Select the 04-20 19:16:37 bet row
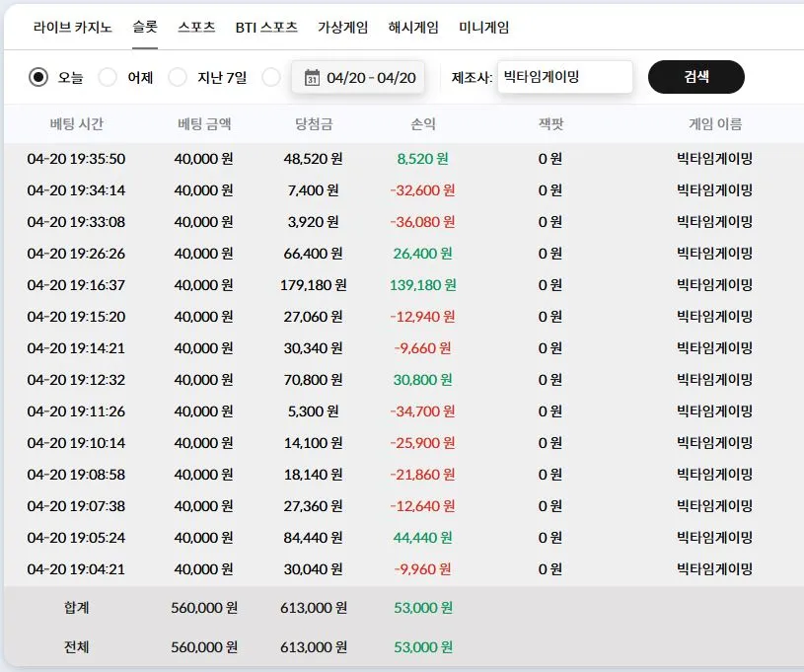 click(404, 285)
